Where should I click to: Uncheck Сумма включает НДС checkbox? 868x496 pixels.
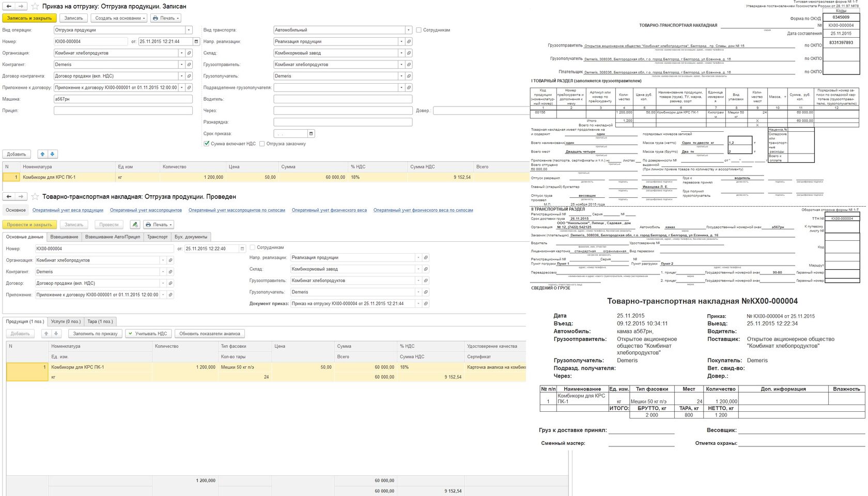[207, 144]
